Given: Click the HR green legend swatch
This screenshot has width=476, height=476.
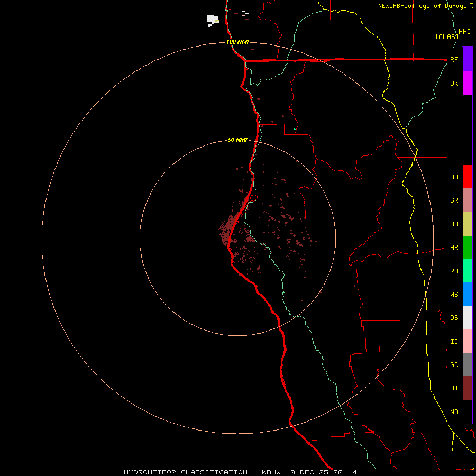Looking at the screenshot, I should 467,248.
